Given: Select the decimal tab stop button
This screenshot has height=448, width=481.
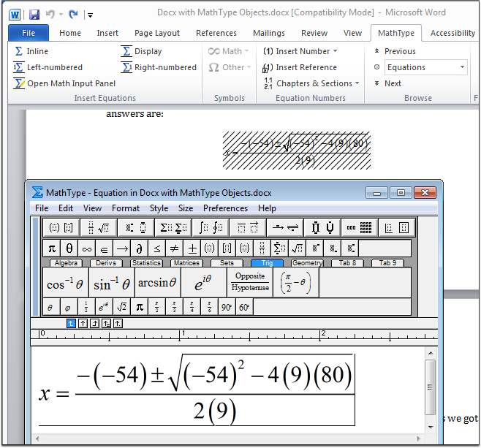Looking at the screenshot, I should (x=118, y=324).
